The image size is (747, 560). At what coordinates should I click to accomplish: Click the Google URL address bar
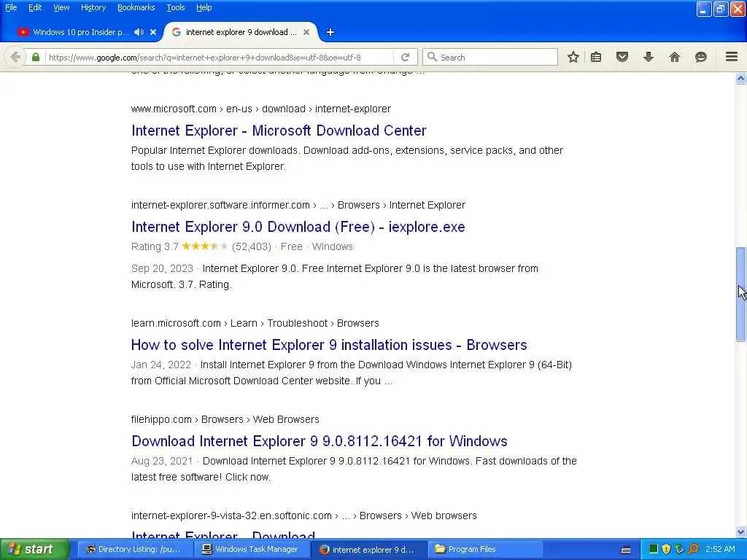[x=220, y=57]
